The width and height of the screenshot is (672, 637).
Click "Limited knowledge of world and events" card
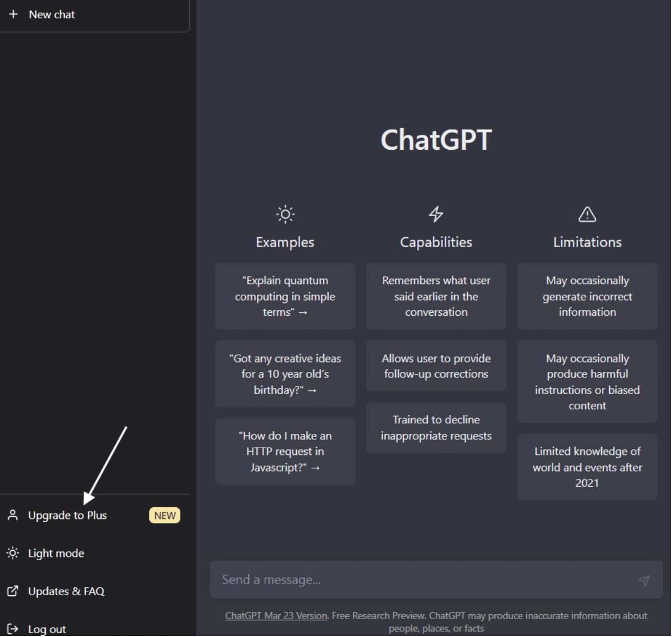click(587, 467)
